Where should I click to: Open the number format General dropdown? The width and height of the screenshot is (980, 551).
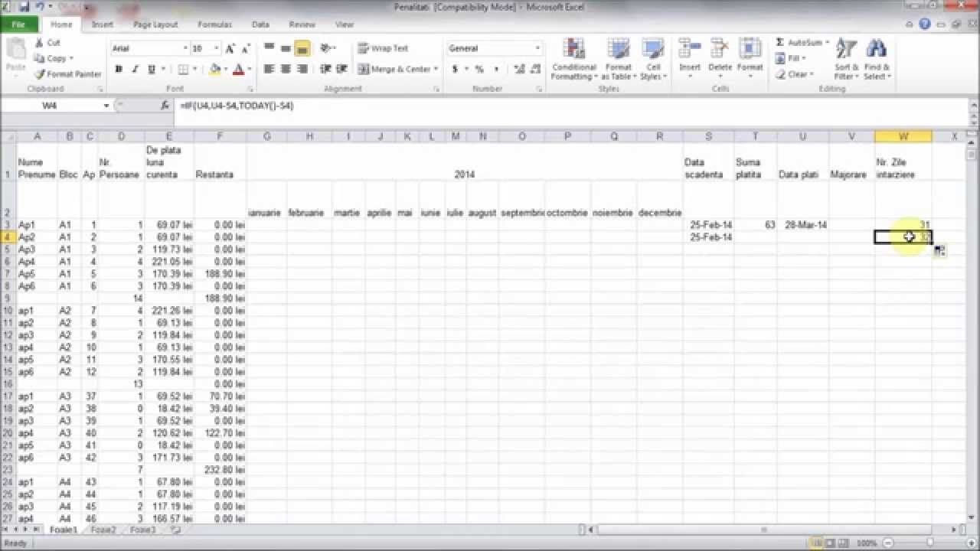click(x=537, y=48)
